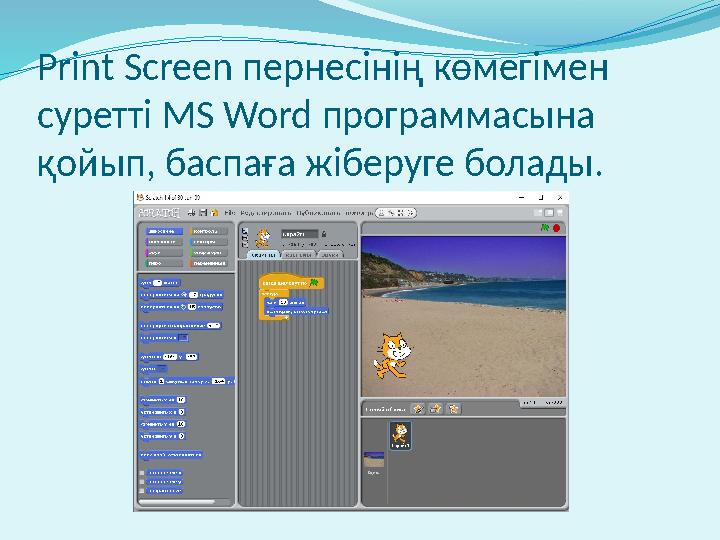This screenshot has height=540, width=720.
Task: Open the Публиковать (Share) menu
Action: pyautogui.click(x=319, y=213)
